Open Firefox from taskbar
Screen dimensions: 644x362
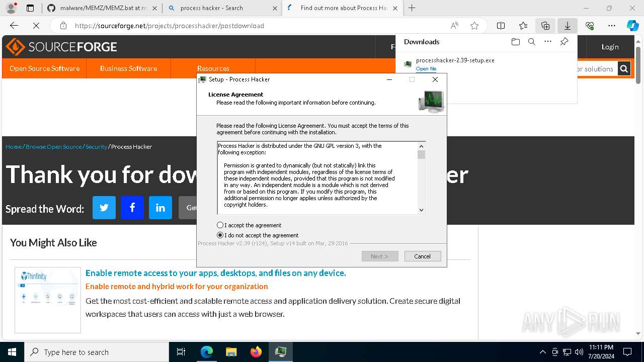pos(256,352)
